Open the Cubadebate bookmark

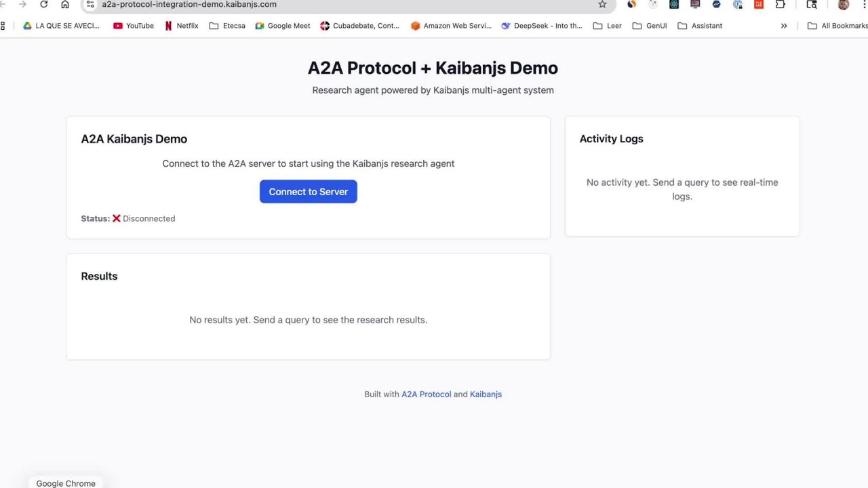[359, 26]
